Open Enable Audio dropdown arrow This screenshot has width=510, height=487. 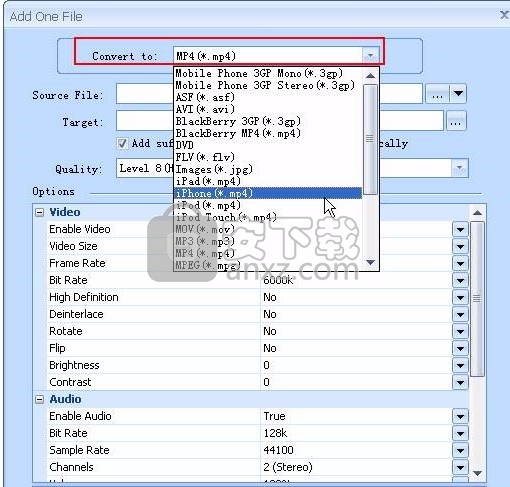click(460, 416)
